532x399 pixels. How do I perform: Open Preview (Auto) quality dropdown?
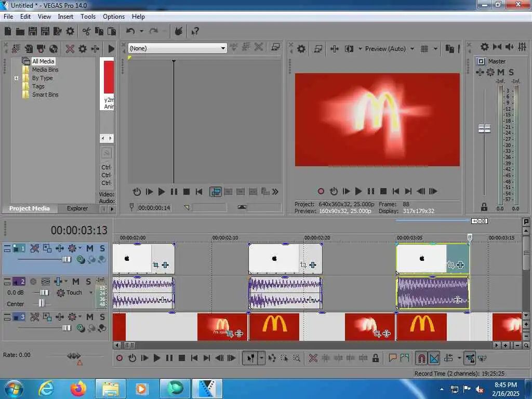(x=412, y=49)
